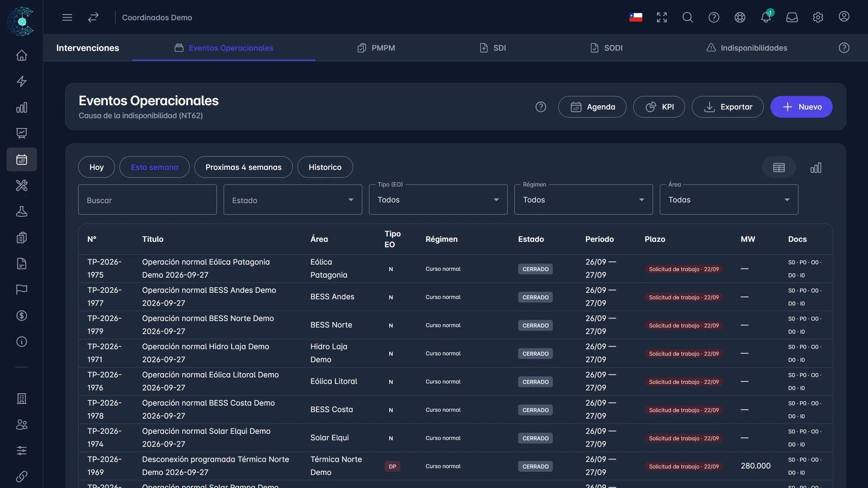
Task: Select Proximas 4 semanas filter
Action: click(x=243, y=167)
